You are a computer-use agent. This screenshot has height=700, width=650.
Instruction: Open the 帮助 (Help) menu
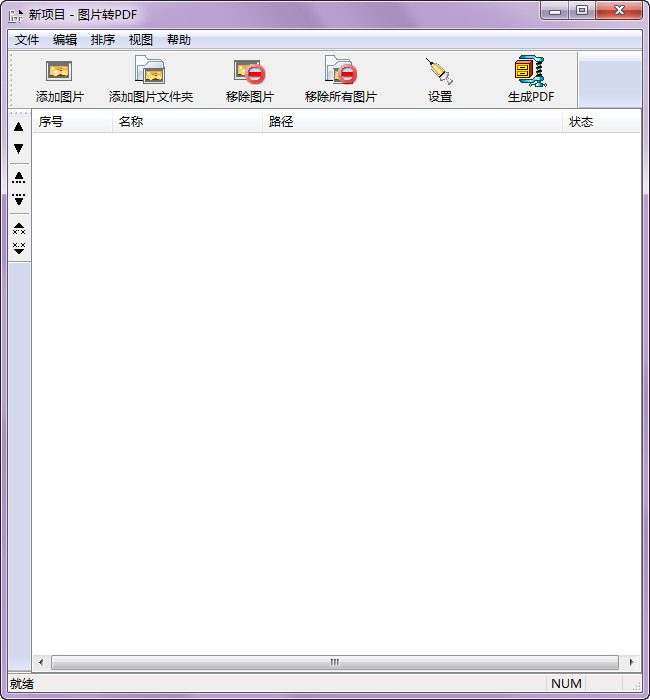coord(179,40)
